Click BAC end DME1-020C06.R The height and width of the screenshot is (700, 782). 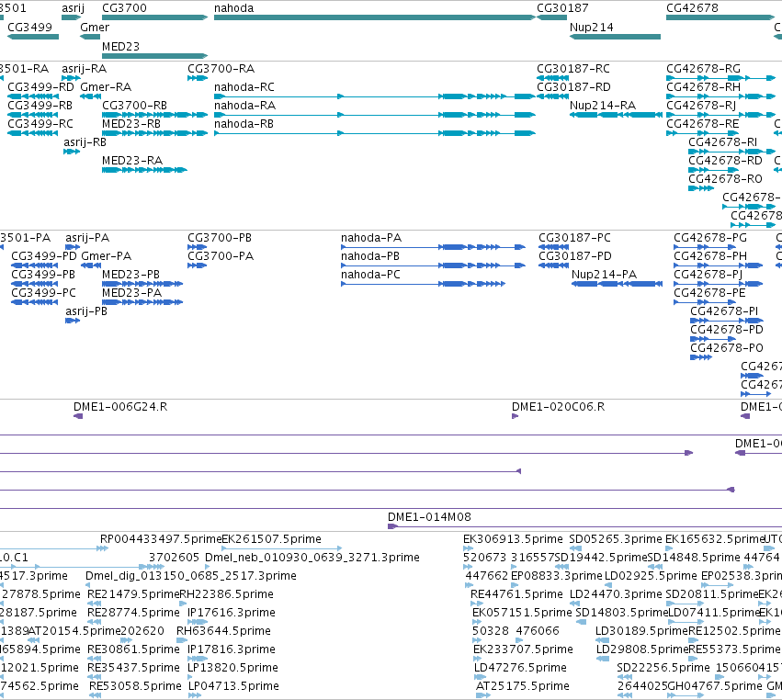(x=516, y=416)
